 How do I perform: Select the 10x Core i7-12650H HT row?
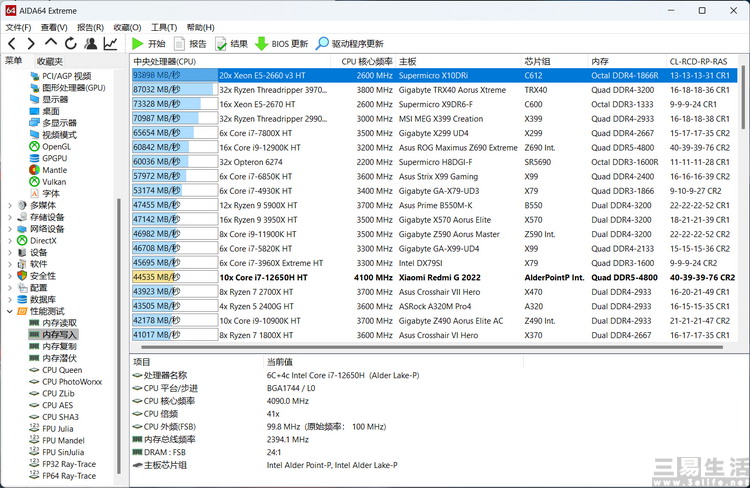point(434,277)
